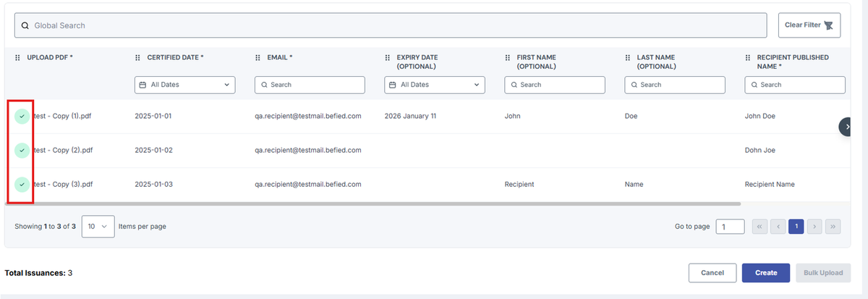The image size is (868, 299).
Task: Click published name Dohn Joe
Action: [760, 150]
